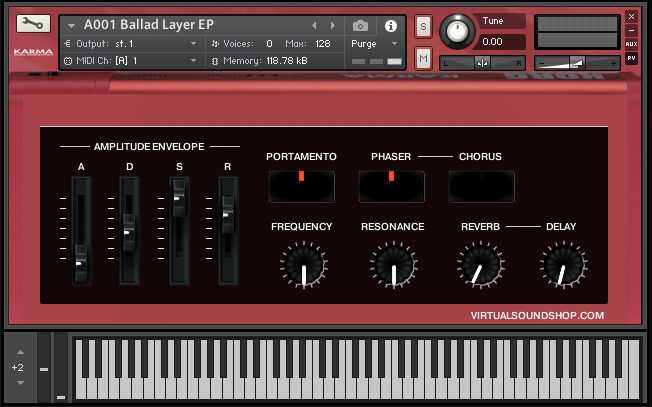
Task: Go to previous instrument with left arrow
Action: 314,25
